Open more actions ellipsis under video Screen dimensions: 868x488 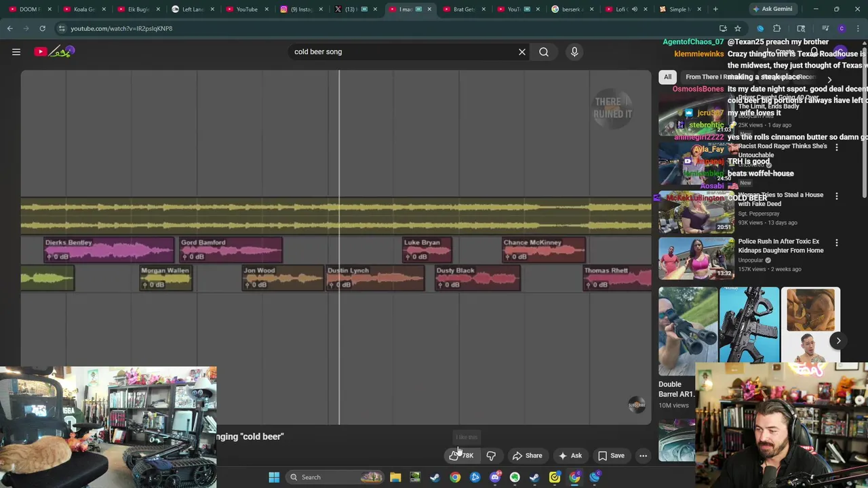tap(643, 455)
